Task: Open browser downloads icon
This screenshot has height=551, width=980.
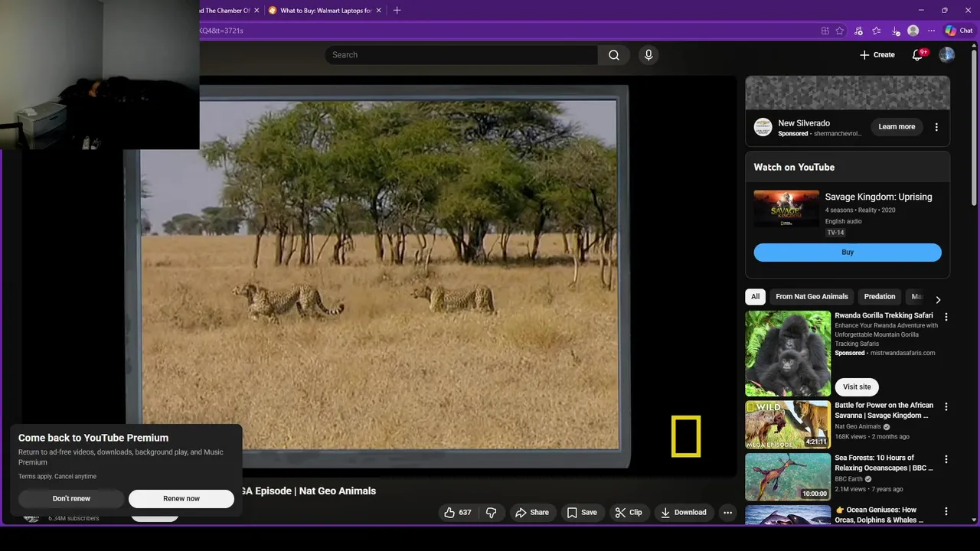Action: tap(895, 31)
